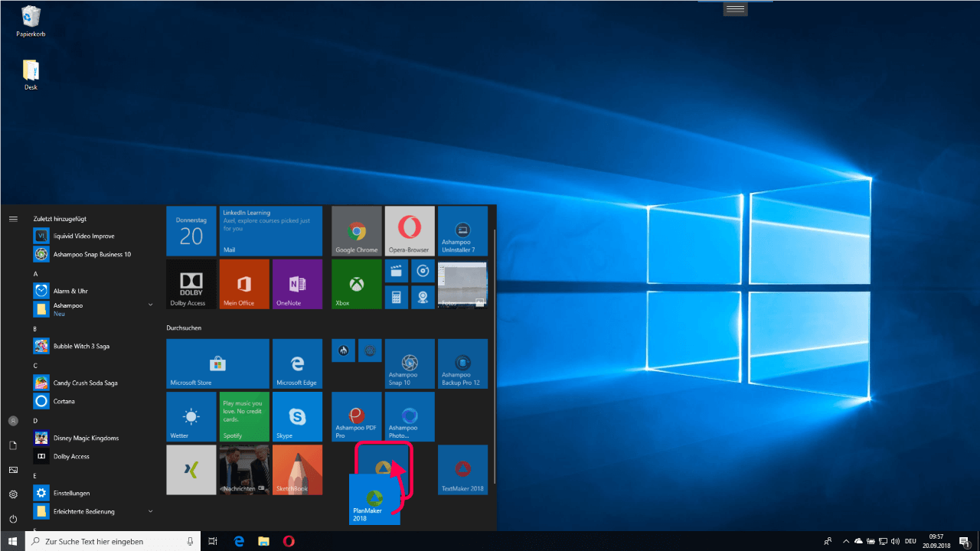
Task: Open the Ashampoo Snap 10 tile
Action: click(x=410, y=364)
